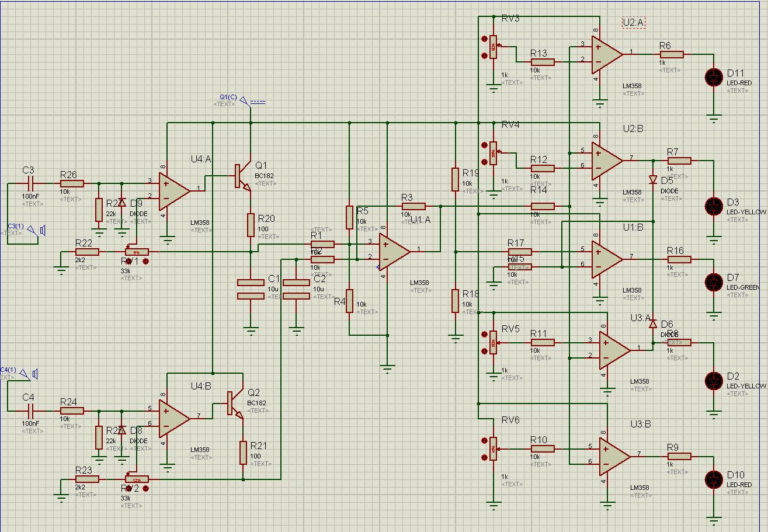
Task: Click the LED-GREEN text label
Action: click(743, 287)
